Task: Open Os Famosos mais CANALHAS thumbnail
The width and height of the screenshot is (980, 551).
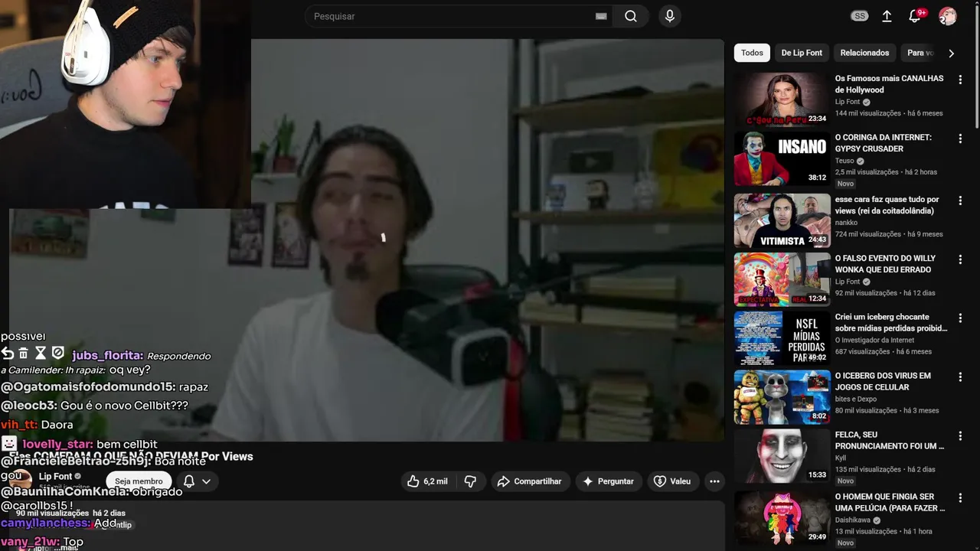Action: 782,99
